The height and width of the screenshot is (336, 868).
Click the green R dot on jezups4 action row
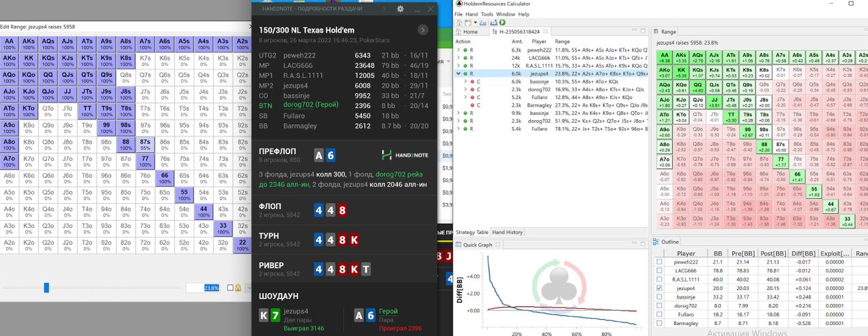coord(465,73)
